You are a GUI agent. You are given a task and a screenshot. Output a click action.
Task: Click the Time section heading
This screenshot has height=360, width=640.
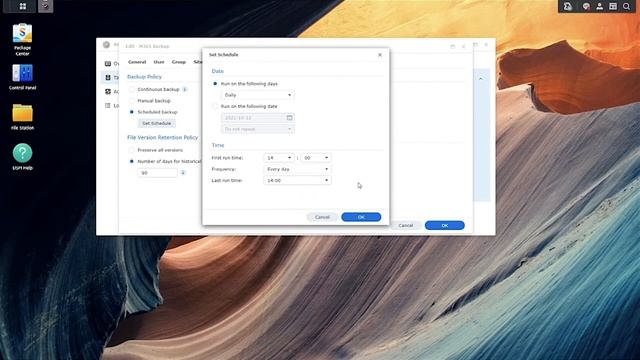click(x=218, y=145)
